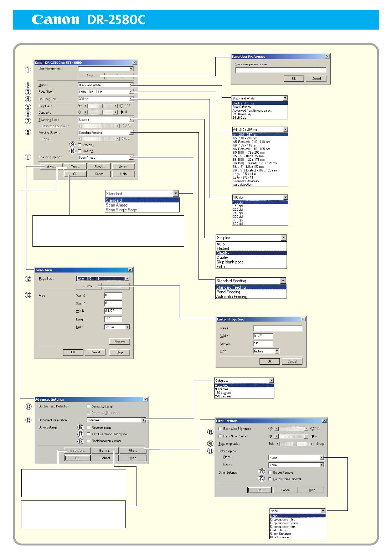The width and height of the screenshot is (392, 555).
Task: Click the Filter... button in Advanced Settings
Action: (133, 451)
